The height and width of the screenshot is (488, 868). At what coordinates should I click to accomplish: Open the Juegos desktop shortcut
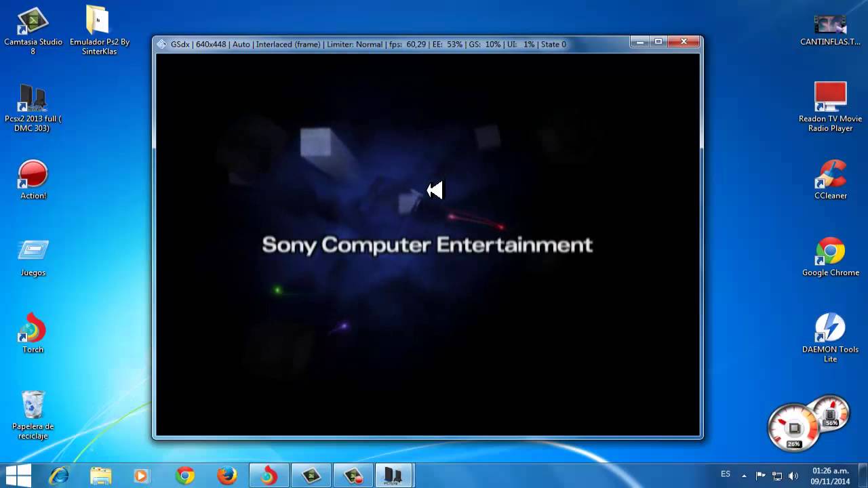33,258
